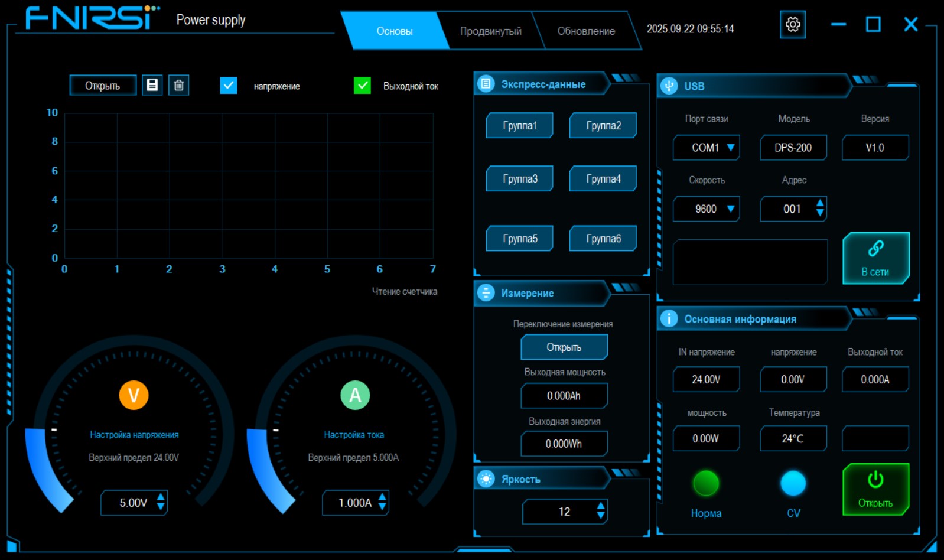
Task: Increase the 5.00V voltage setting
Action: click(x=161, y=497)
